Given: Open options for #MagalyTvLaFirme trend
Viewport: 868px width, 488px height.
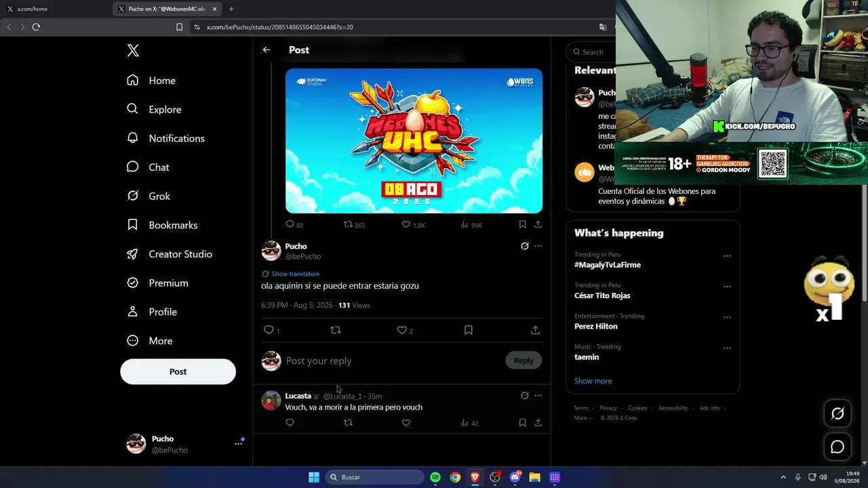Looking at the screenshot, I should click(x=727, y=256).
